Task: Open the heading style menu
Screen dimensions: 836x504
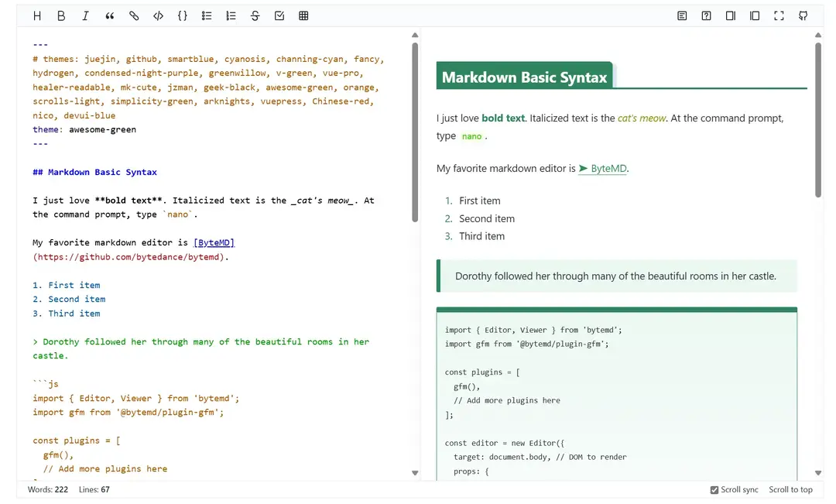Action: pyautogui.click(x=37, y=15)
